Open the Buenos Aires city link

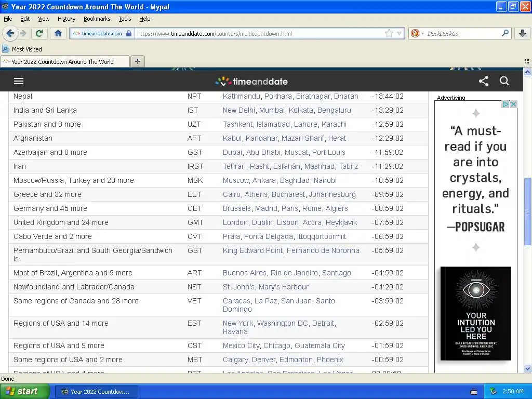point(244,273)
